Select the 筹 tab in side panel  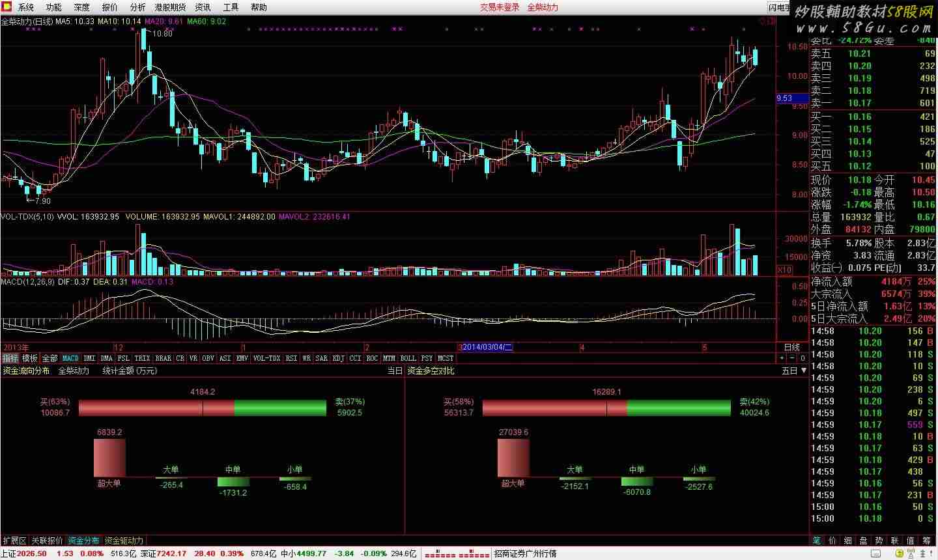point(927,540)
